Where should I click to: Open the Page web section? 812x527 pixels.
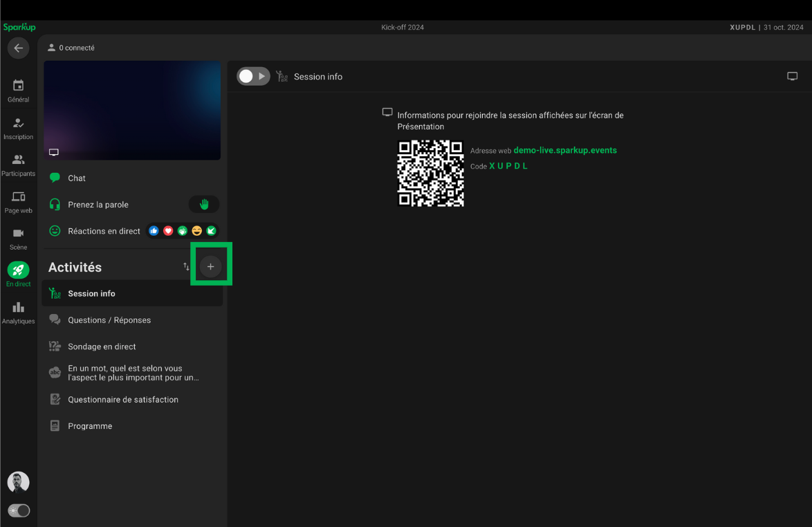tap(19, 202)
